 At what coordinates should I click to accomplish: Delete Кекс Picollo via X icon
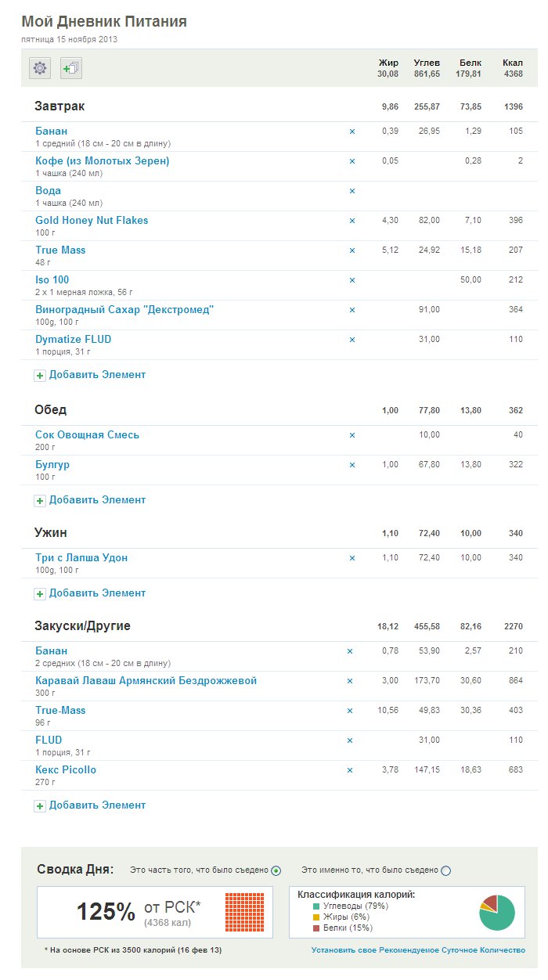coord(350,770)
